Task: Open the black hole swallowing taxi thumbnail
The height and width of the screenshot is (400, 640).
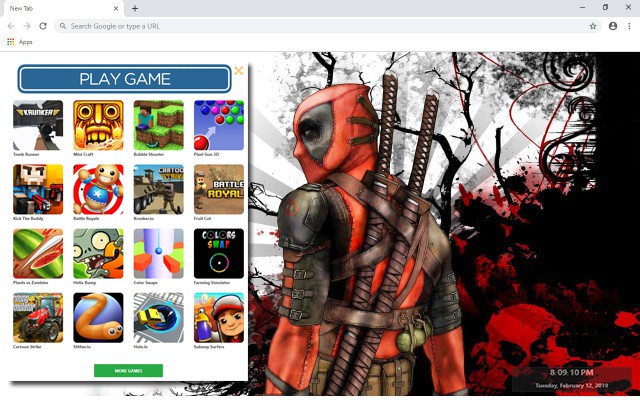Action: coord(159,318)
